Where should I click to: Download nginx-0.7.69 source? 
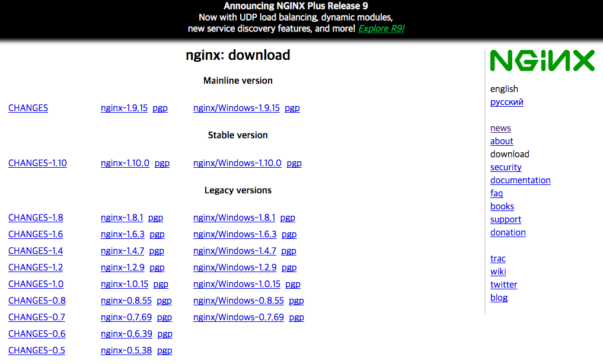tap(126, 317)
